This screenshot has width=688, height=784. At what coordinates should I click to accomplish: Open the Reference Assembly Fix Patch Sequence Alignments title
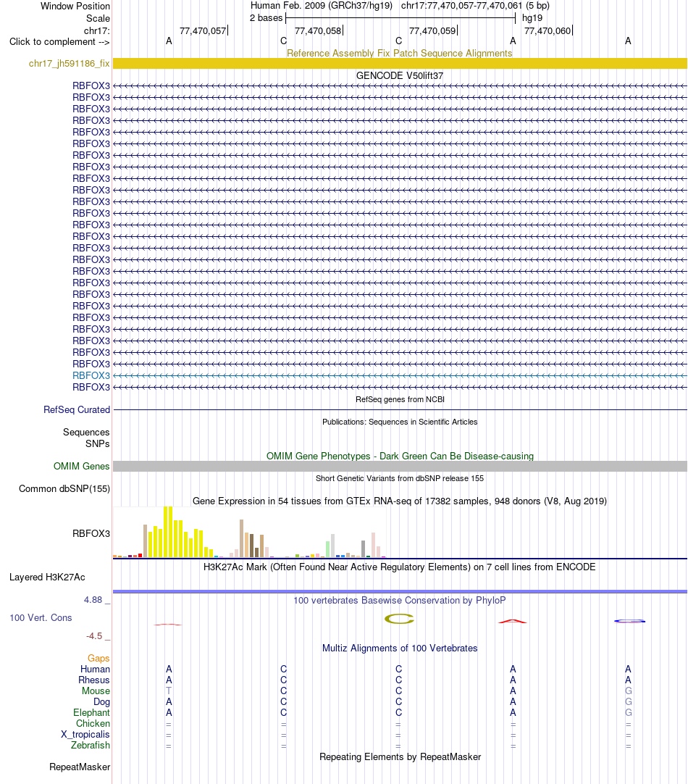click(399, 53)
